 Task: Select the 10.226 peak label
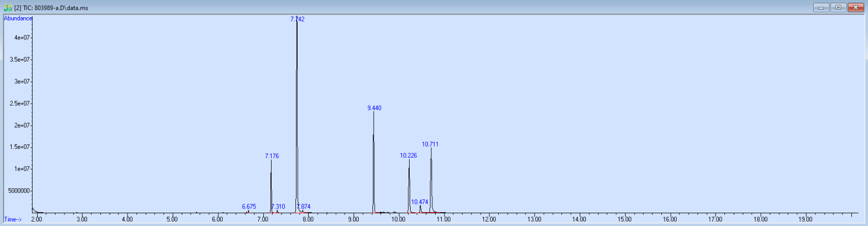409,155
